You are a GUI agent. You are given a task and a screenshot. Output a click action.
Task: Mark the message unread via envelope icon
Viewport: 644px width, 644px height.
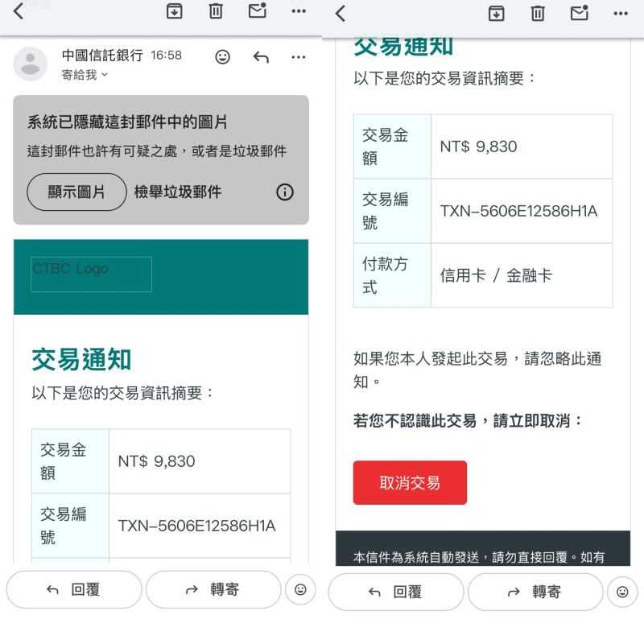click(x=257, y=12)
